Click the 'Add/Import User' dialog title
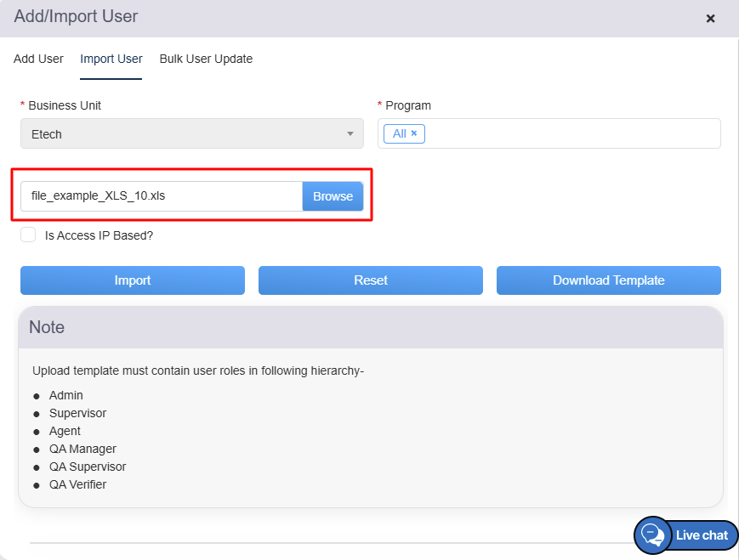 (76, 16)
